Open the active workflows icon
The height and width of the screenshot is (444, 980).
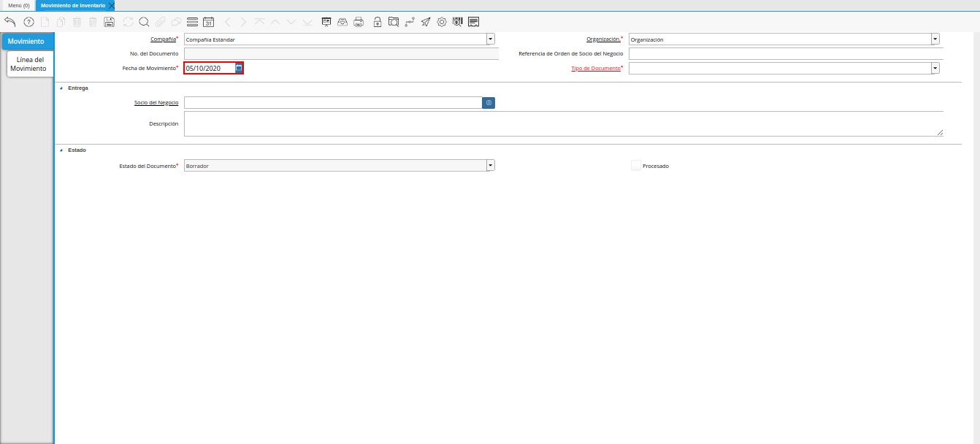point(410,22)
